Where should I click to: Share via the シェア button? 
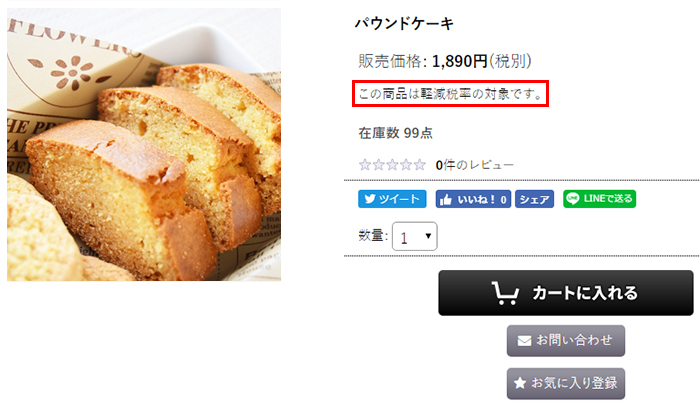(x=534, y=199)
